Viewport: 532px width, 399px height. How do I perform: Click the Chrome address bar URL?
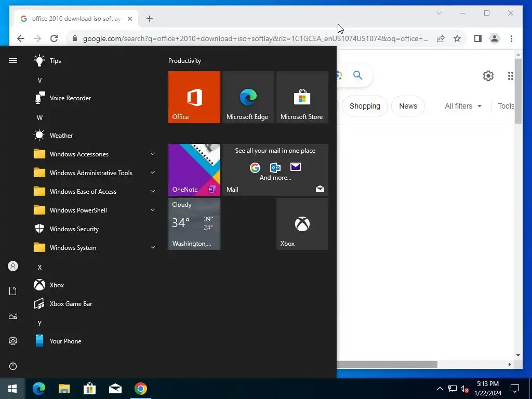pos(256,38)
